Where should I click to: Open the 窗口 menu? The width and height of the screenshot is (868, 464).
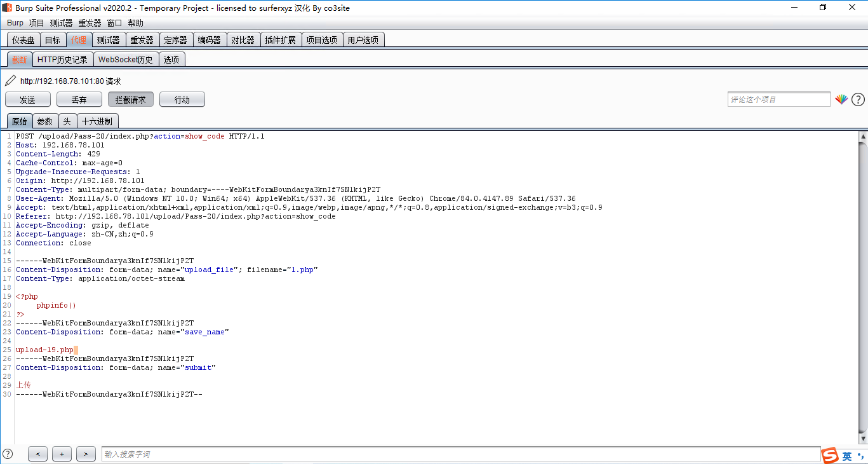click(114, 23)
